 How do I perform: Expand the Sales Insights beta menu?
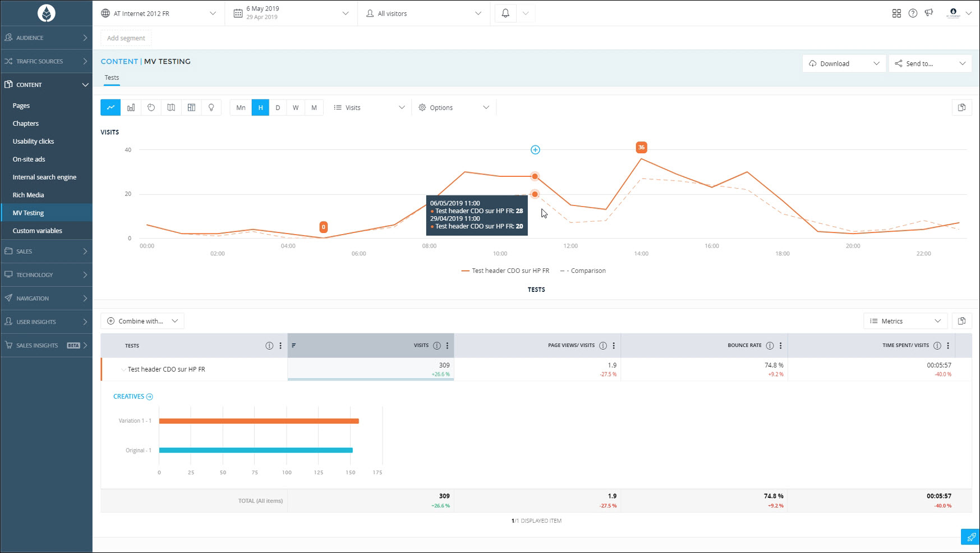pyautogui.click(x=47, y=345)
